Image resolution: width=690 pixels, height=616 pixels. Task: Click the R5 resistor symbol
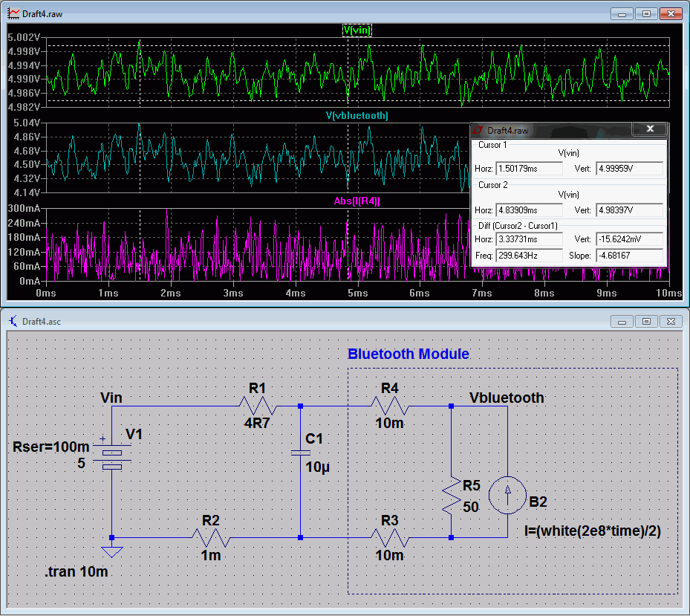pyautogui.click(x=452, y=496)
